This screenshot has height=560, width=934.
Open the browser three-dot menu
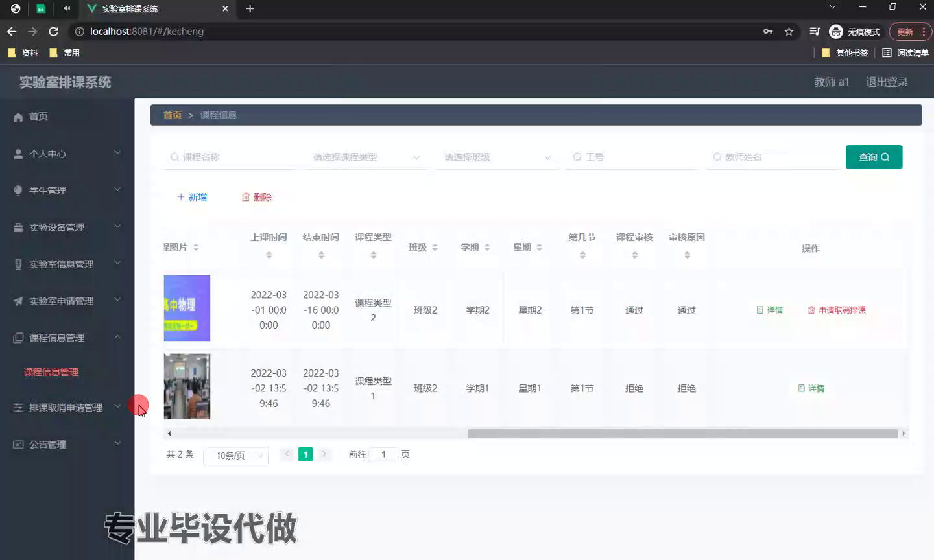click(x=924, y=31)
